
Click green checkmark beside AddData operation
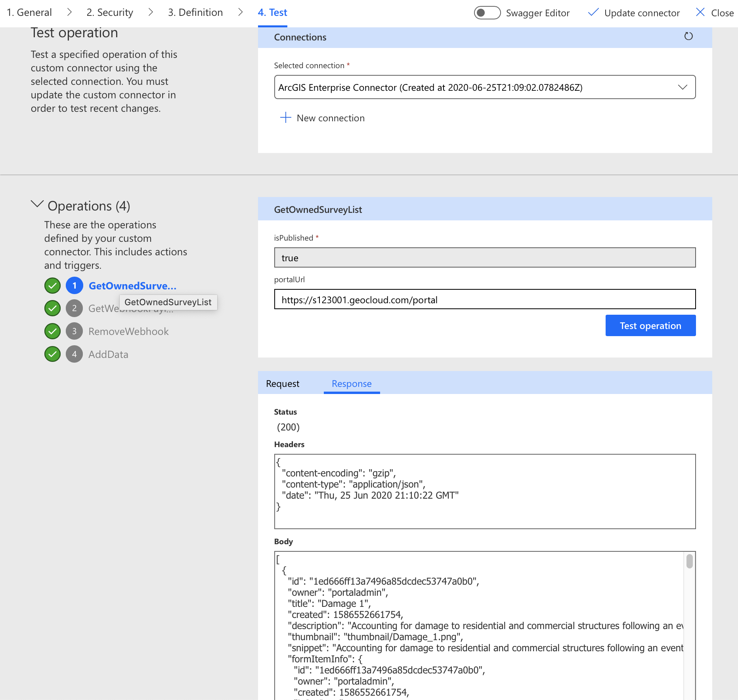[x=52, y=354]
